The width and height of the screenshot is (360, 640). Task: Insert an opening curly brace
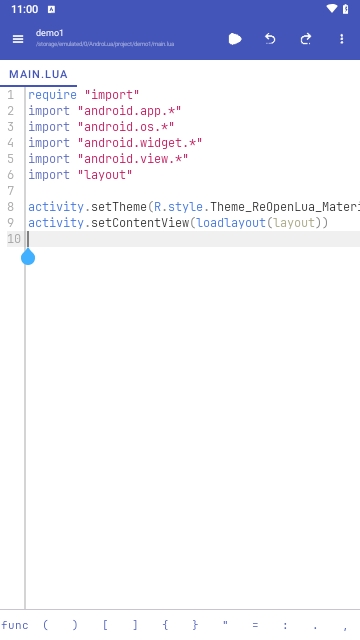coord(165,625)
